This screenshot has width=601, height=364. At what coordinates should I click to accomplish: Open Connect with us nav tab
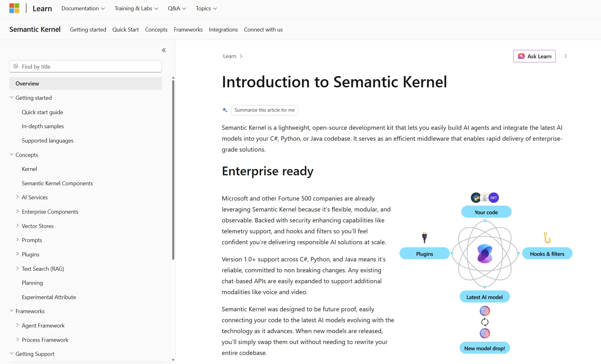(x=263, y=29)
